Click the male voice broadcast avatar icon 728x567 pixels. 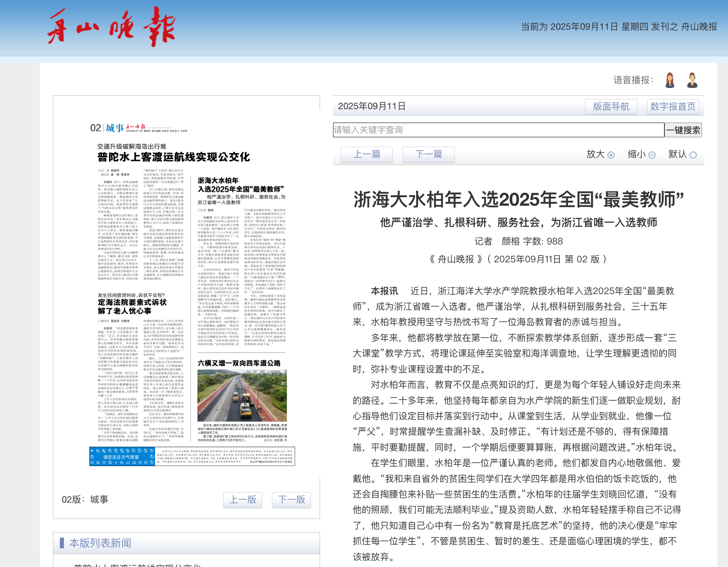(692, 80)
